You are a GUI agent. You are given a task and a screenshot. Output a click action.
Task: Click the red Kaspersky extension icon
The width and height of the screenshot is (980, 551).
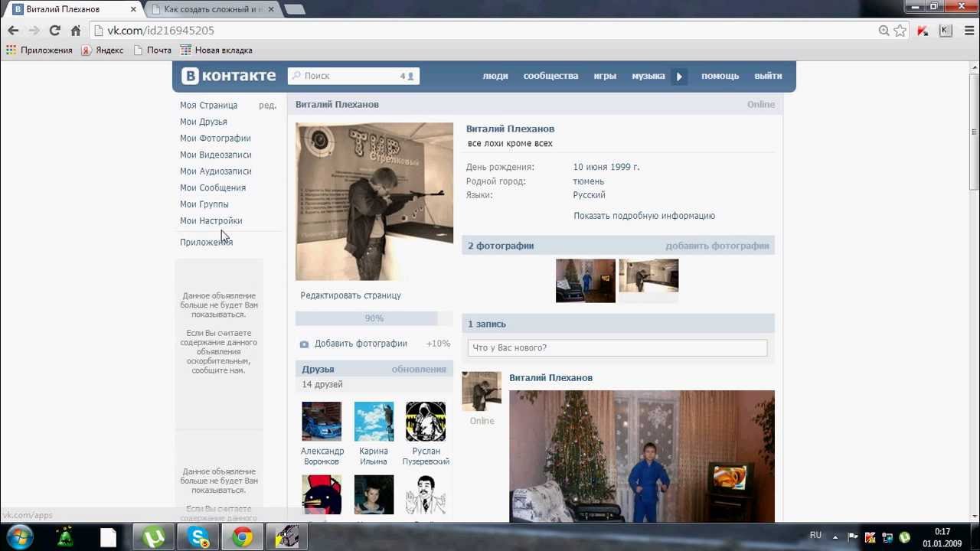pyautogui.click(x=923, y=31)
